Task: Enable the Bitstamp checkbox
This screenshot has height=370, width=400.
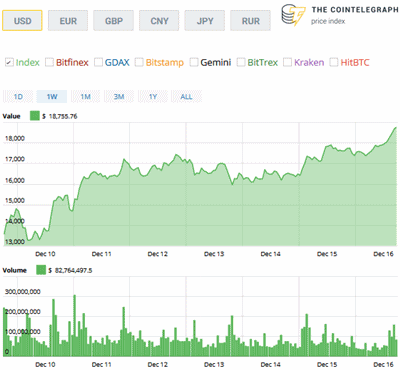Action: [139, 62]
